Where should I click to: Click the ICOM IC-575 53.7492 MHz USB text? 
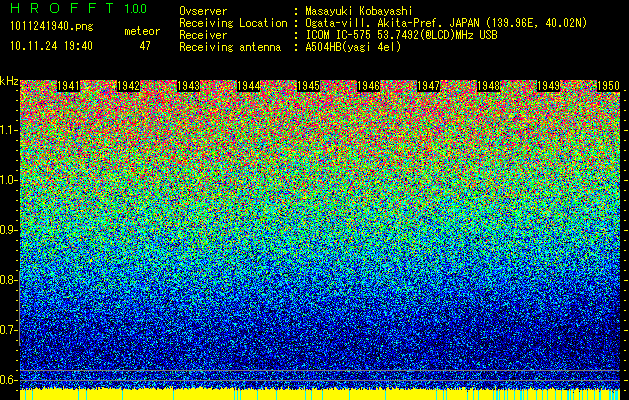402,35
